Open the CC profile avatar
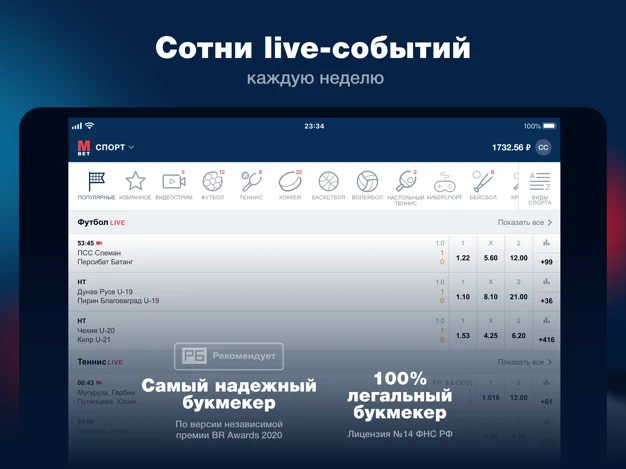Image resolution: width=626 pixels, height=469 pixels. coord(543,147)
